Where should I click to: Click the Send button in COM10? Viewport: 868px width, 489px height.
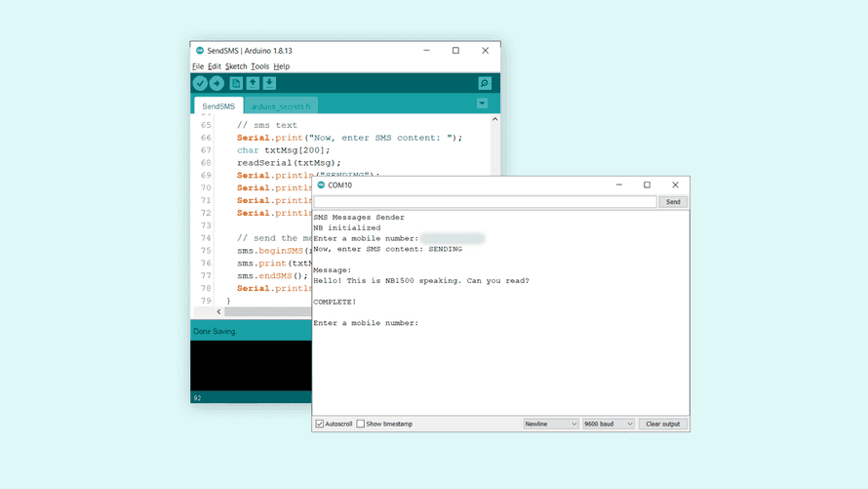(x=673, y=202)
